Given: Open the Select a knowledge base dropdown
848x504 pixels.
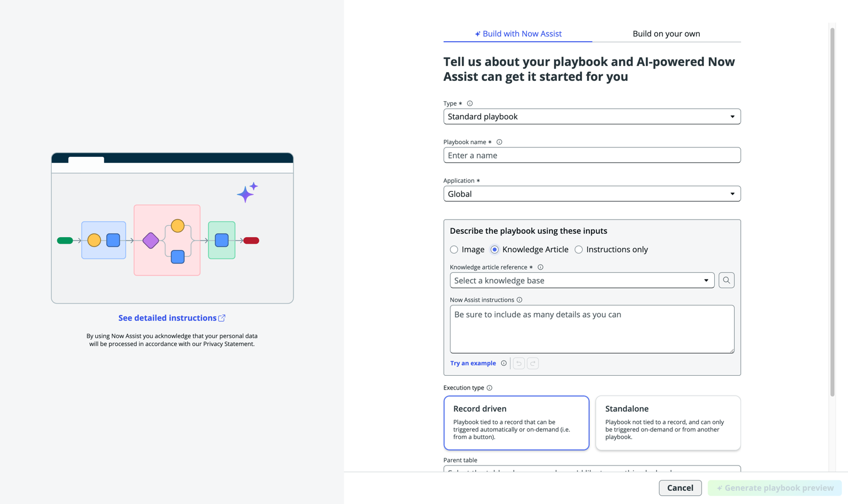Looking at the screenshot, I should (x=582, y=281).
